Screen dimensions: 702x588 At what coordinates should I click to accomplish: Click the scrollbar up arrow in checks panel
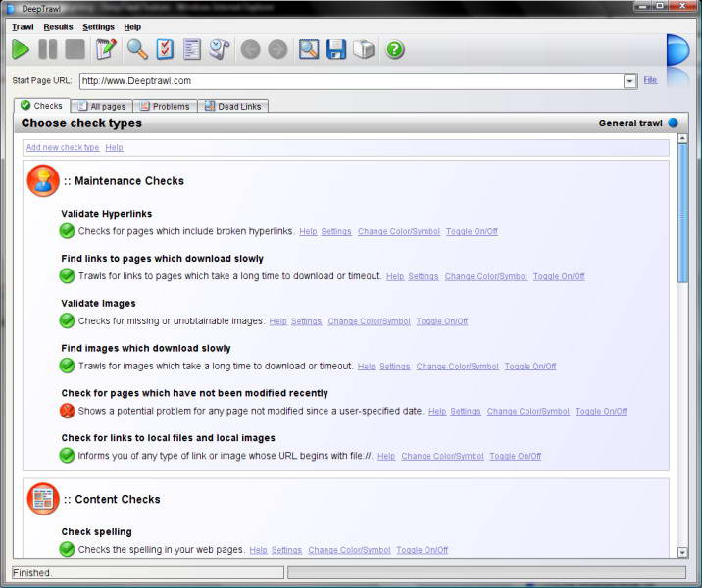pos(682,138)
